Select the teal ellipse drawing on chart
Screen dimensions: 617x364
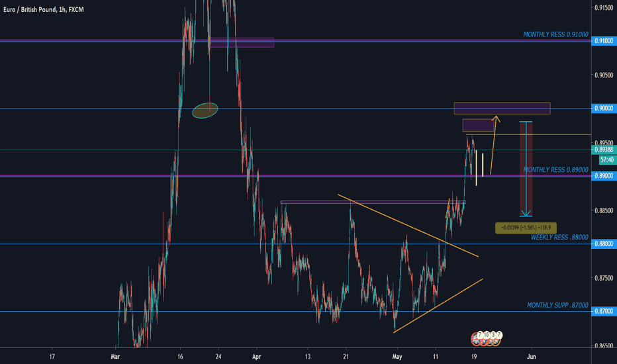205,111
